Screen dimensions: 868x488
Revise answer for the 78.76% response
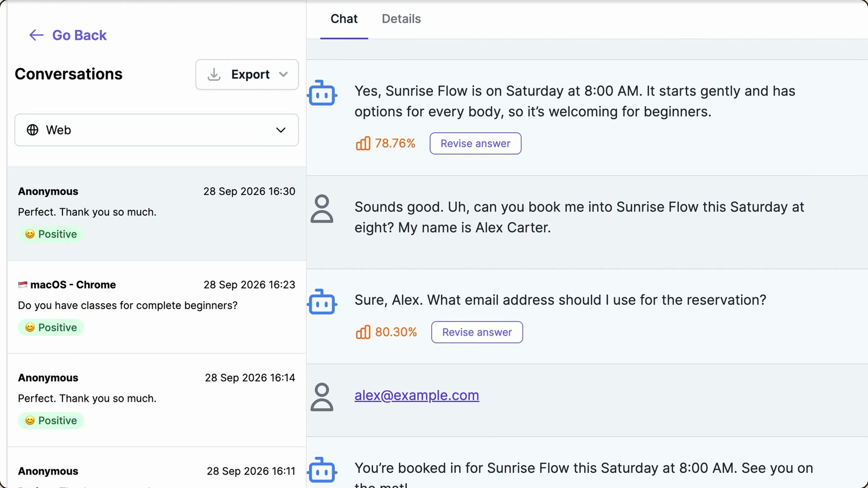[x=475, y=143]
